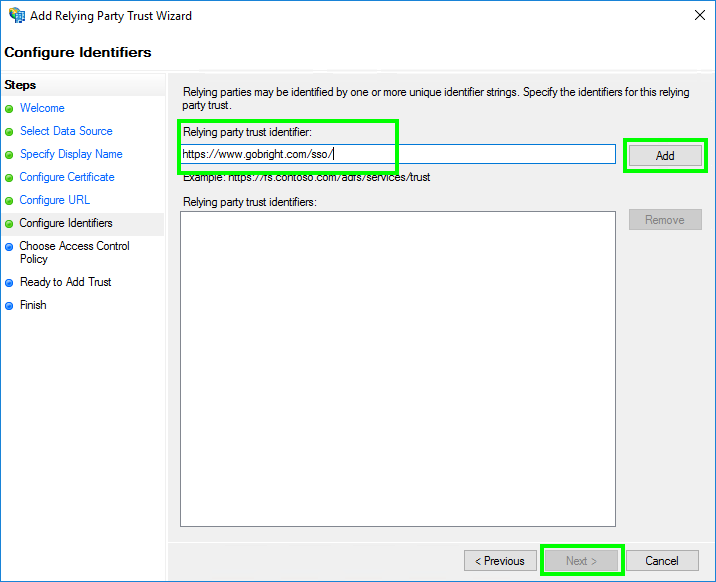Viewport: 716px width, 582px height.
Task: Click the blue bullet next to Finish
Action: (10, 306)
